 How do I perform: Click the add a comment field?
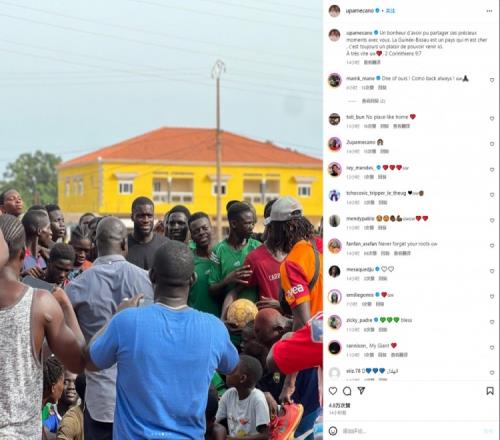tap(410, 431)
